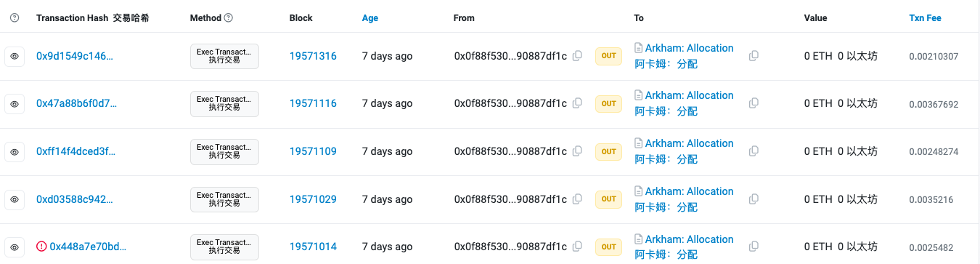Open Arkham: Allocation link in 19571029 row
This screenshot has width=980, height=264.
689,191
